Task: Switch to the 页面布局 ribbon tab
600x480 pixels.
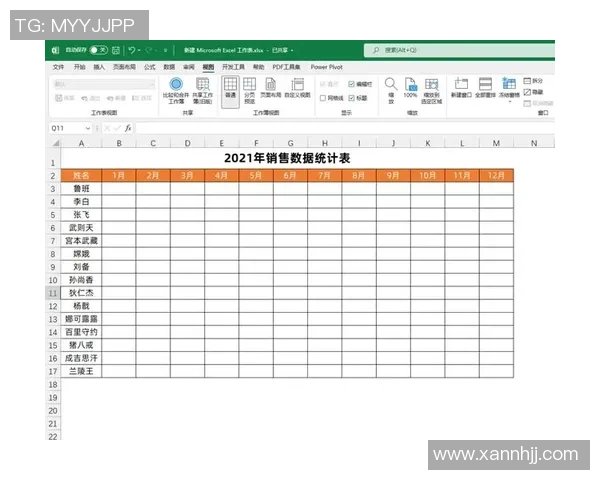Action: (124, 67)
